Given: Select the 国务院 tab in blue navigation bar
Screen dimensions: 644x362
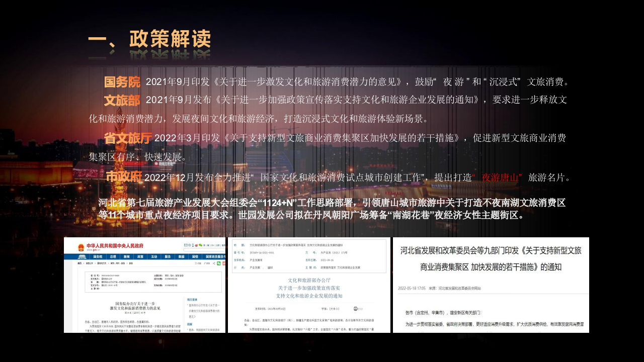Looking at the screenshot, I should pyautogui.click(x=98, y=256).
